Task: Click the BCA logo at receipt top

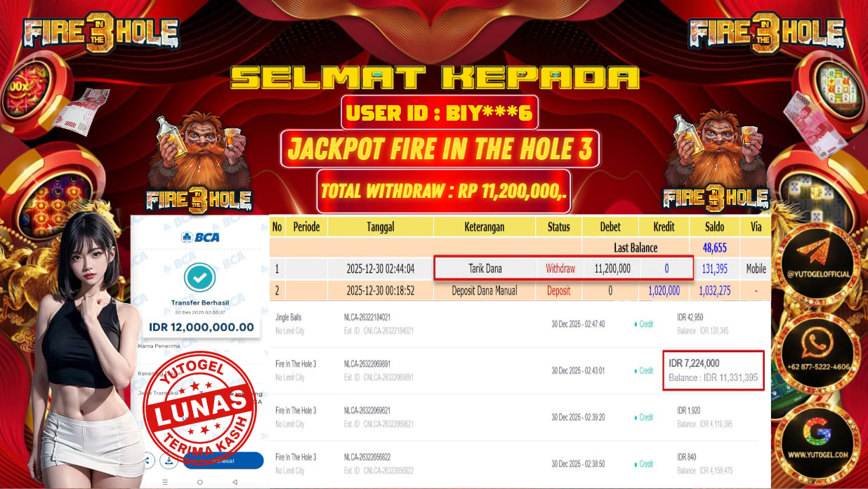Action: tap(200, 237)
